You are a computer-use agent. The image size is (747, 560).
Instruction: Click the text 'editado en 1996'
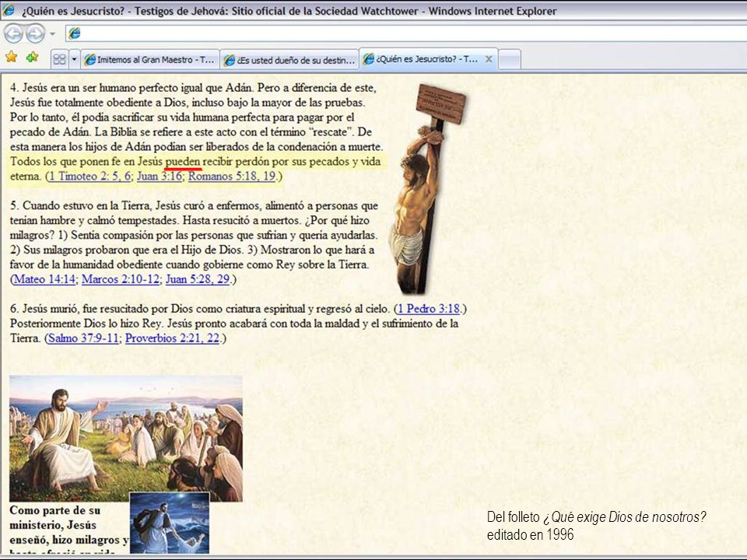[530, 535]
